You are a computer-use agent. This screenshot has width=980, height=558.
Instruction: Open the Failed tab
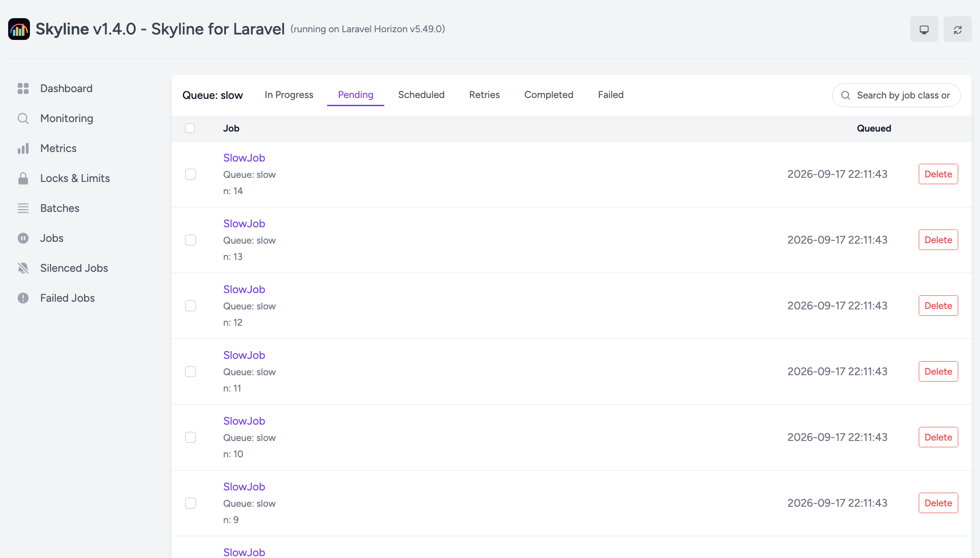point(611,95)
